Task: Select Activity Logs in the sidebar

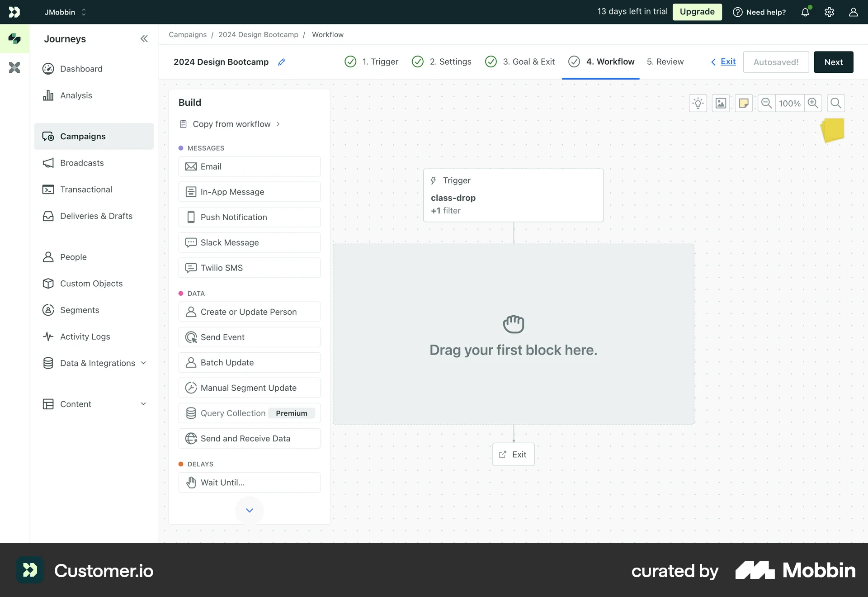Action: (x=85, y=336)
